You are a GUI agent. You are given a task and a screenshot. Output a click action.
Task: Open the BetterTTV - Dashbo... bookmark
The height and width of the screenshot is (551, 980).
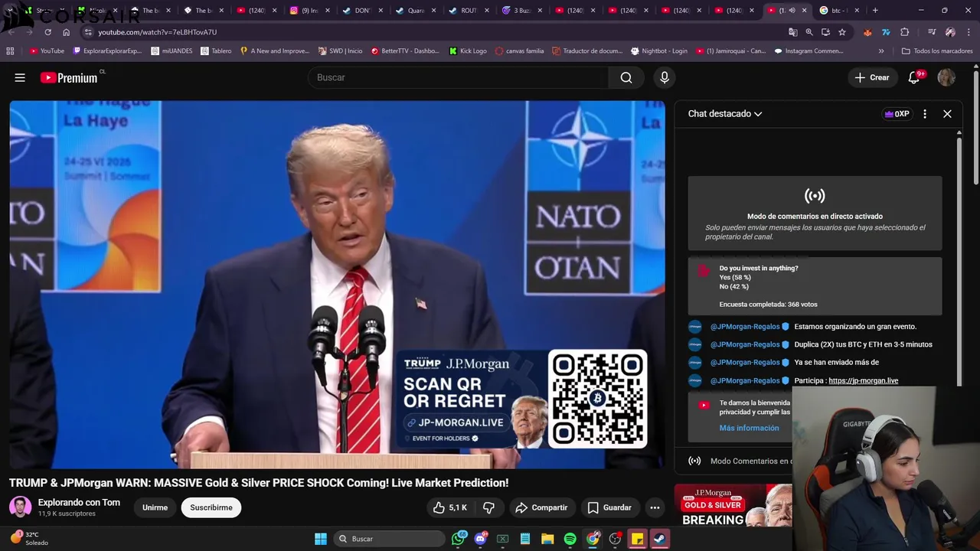point(406,51)
